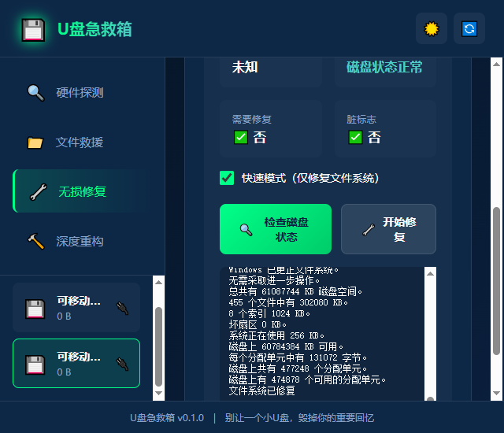The height and width of the screenshot is (433, 504).
Task: Click footer text U盘急救箱 v0.1.0
Action: coord(167,418)
